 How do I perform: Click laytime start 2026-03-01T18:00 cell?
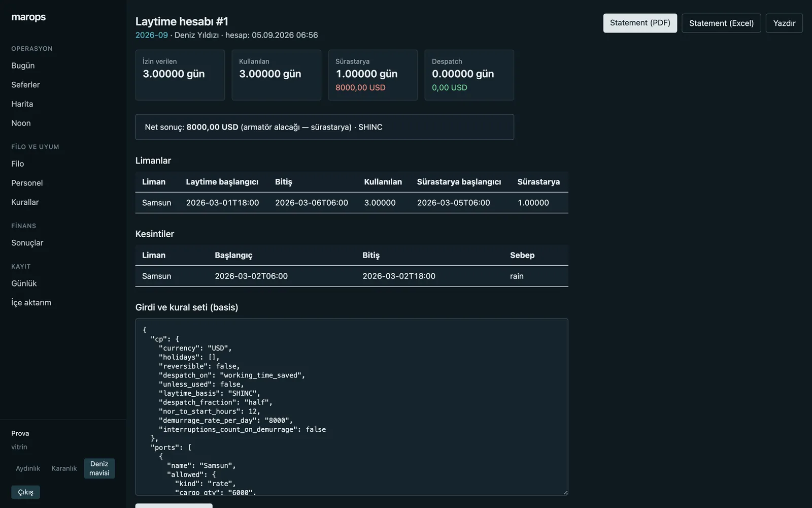222,203
